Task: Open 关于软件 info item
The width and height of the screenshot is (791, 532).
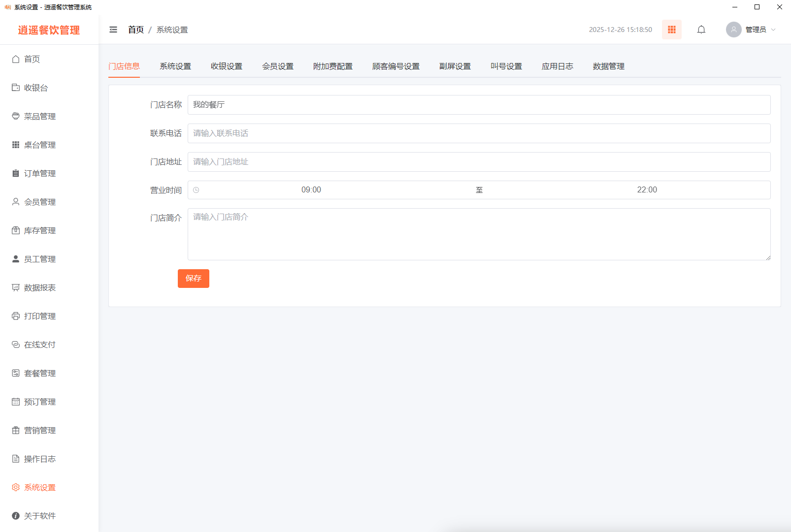Action: pos(39,516)
